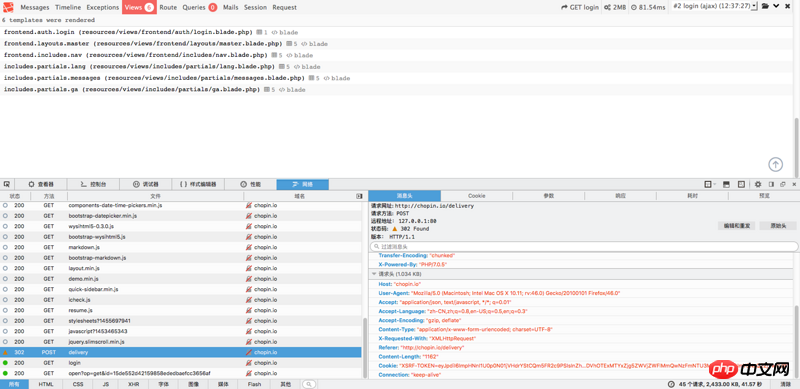This screenshot has height=389, width=800.
Task: Sort by the 文件 (File) column header
Action: (156, 196)
